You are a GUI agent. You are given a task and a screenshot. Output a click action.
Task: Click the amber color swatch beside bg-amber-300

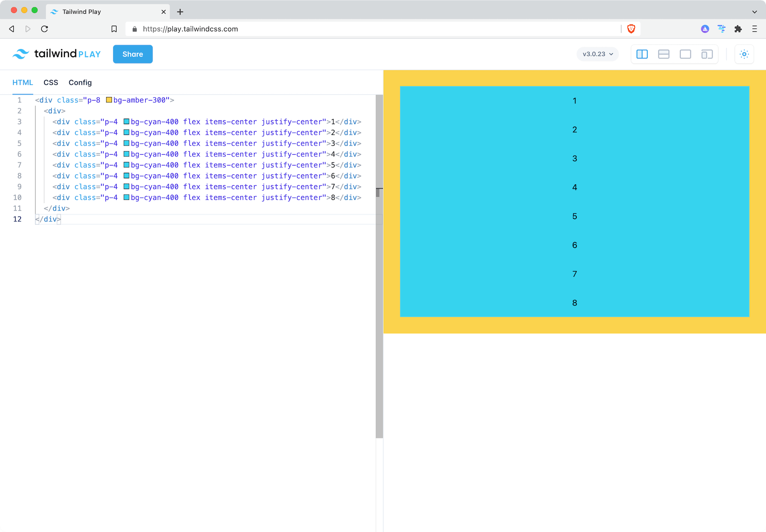coord(109,100)
